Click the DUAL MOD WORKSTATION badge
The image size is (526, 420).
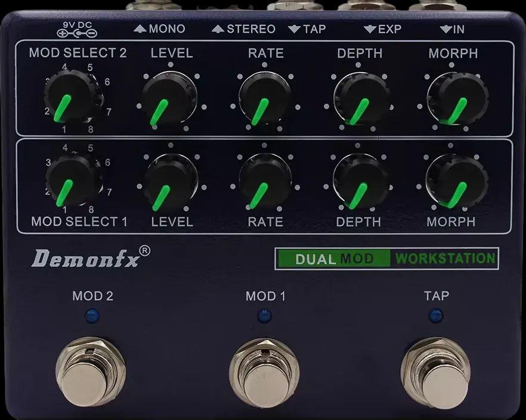386,259
